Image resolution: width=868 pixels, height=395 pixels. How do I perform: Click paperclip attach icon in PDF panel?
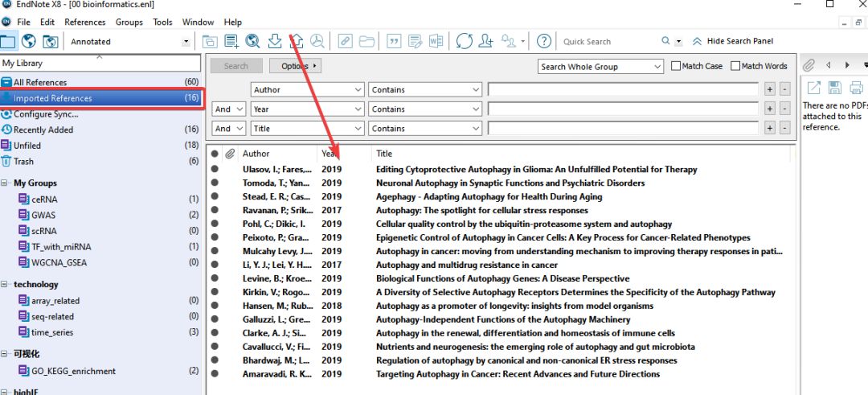click(x=809, y=65)
